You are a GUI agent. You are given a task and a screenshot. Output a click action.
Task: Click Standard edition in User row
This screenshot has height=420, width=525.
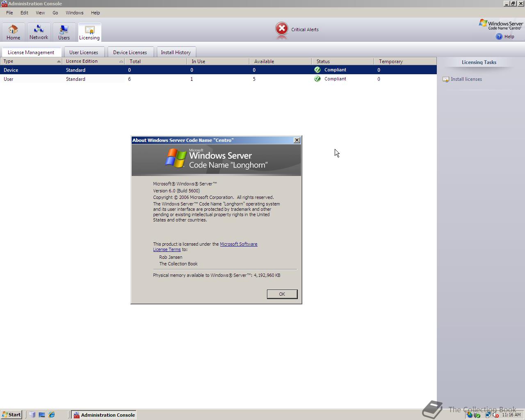(75, 79)
